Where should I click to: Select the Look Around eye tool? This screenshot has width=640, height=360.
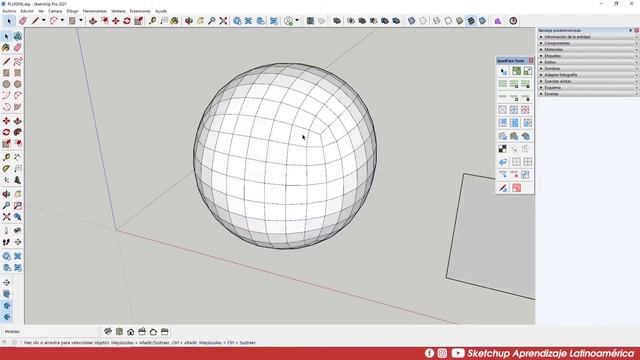(18, 231)
